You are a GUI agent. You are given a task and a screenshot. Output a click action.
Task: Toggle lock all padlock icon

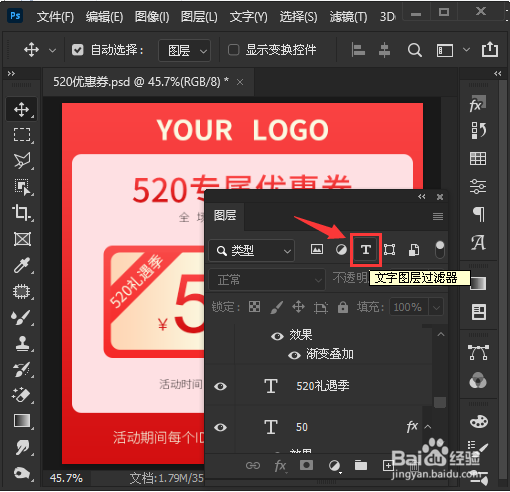343,307
